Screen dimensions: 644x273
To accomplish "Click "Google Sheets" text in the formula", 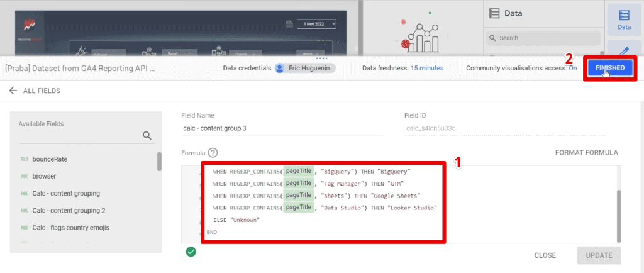I will point(396,196).
